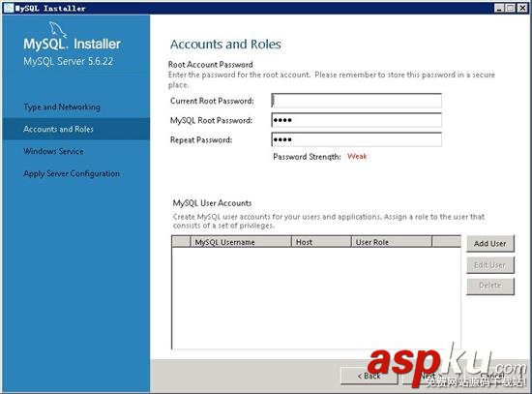Click the Add User button
This screenshot has height=394, width=532.
(x=490, y=244)
